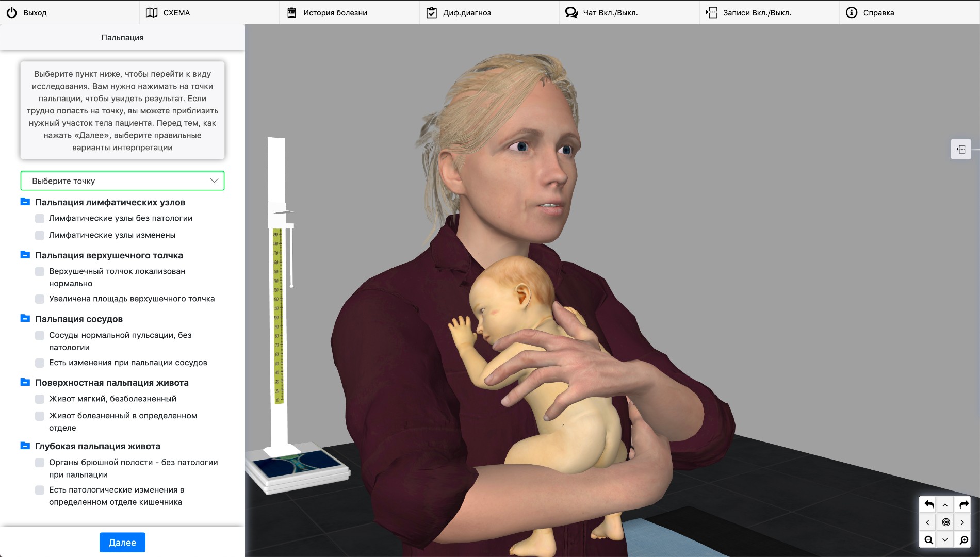
Task: Check 'Лимфатические узлы без патологии'
Action: pyautogui.click(x=40, y=218)
